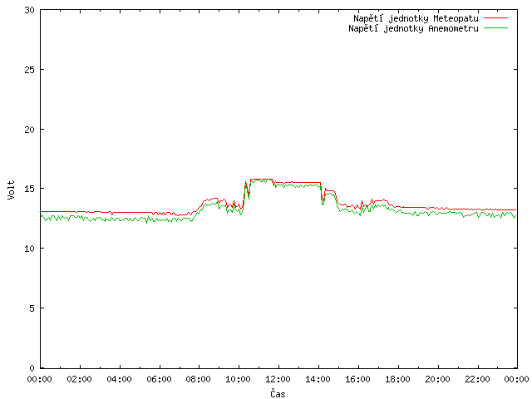
Task: Click the x-axis label 12:00
Action: (278, 379)
